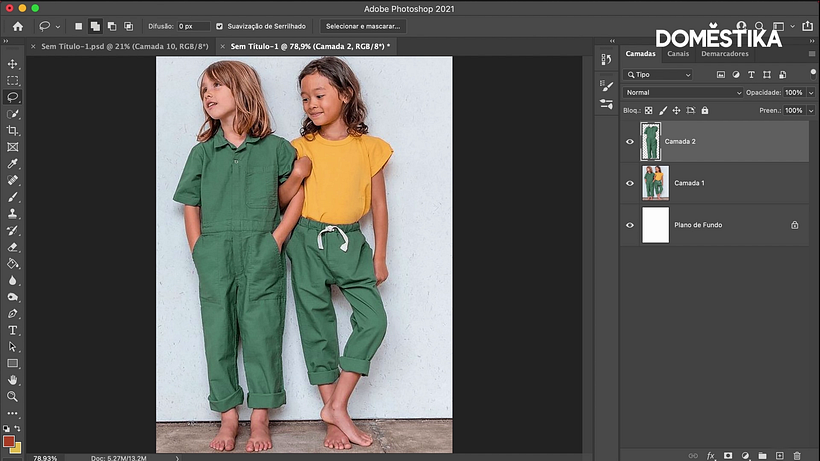Image resolution: width=820 pixels, height=461 pixels.
Task: Toggle lock position
Action: [676, 110]
